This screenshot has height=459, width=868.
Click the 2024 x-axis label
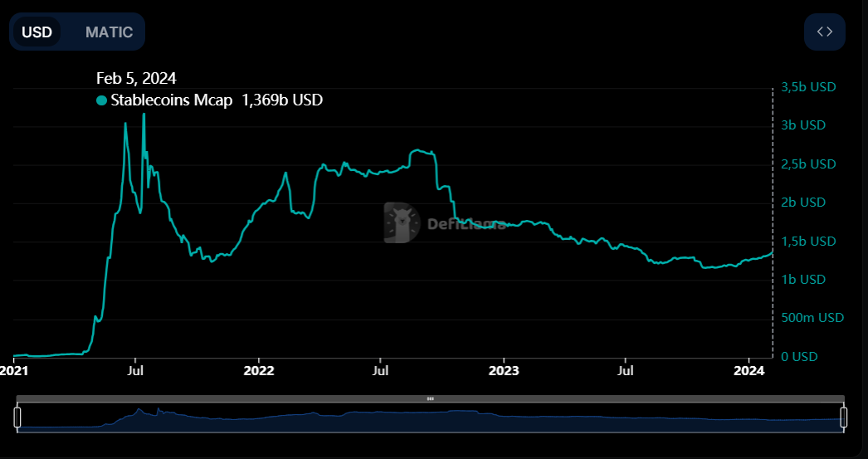point(749,370)
